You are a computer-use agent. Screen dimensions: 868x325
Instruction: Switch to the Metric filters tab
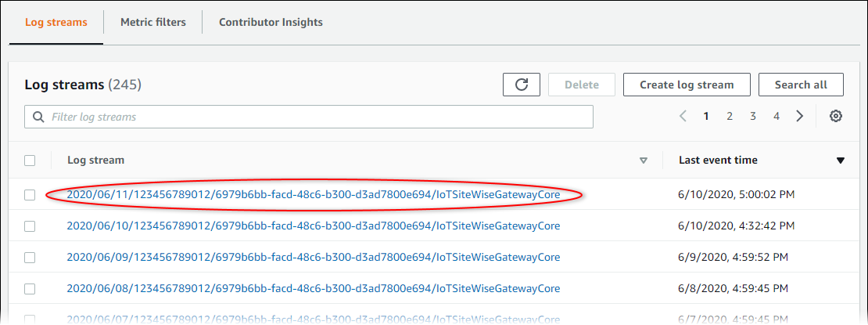coord(153,22)
